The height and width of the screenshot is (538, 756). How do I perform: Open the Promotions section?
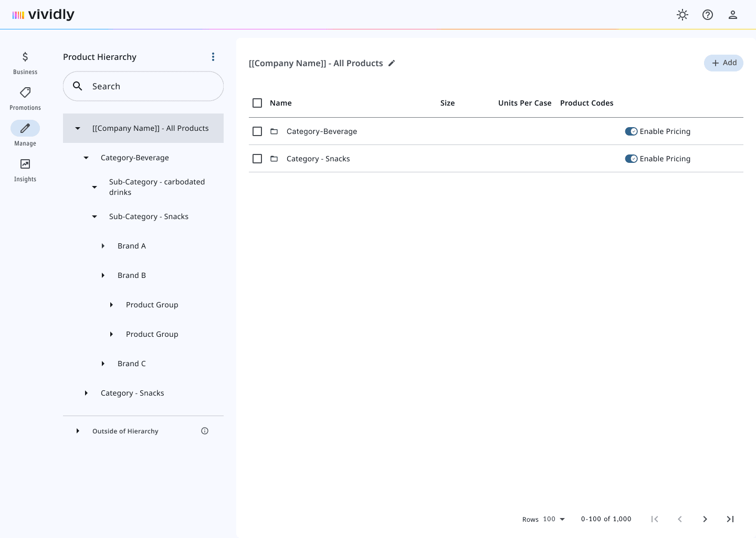point(25,99)
